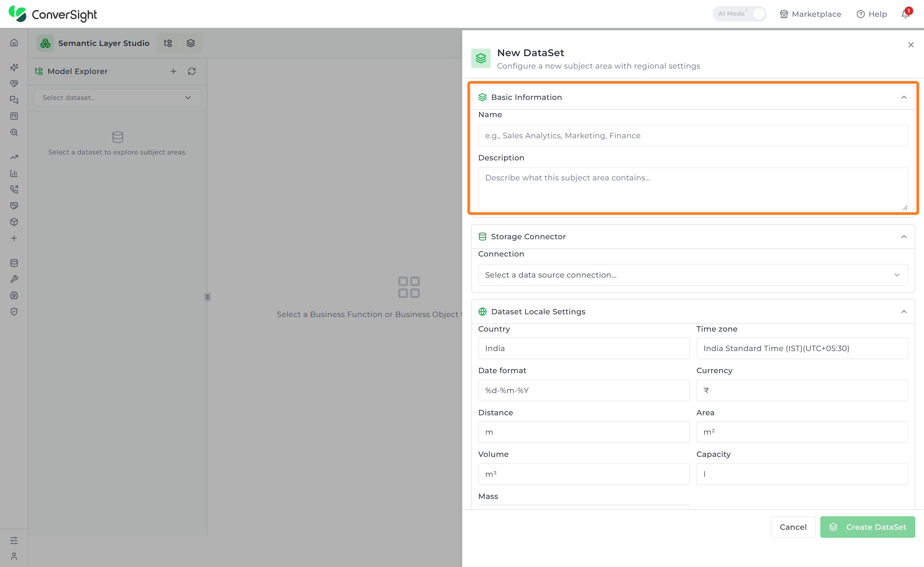Open the database cylinder icon in the sidebar

[14, 263]
